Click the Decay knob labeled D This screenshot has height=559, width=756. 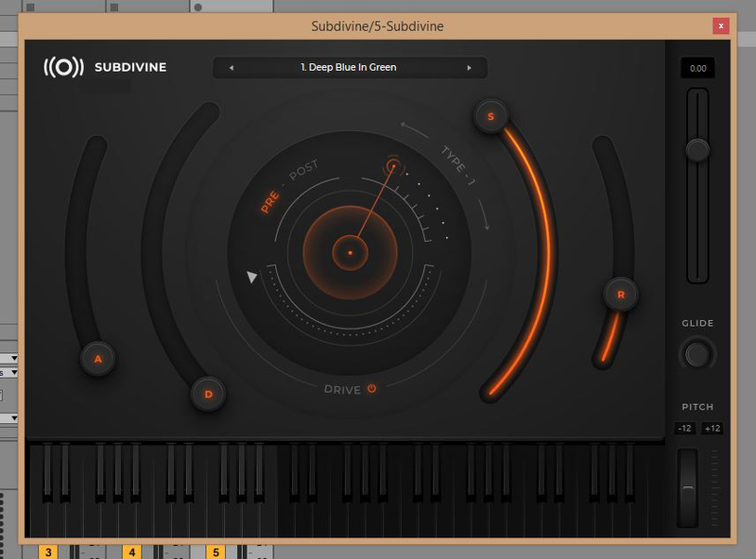point(208,394)
